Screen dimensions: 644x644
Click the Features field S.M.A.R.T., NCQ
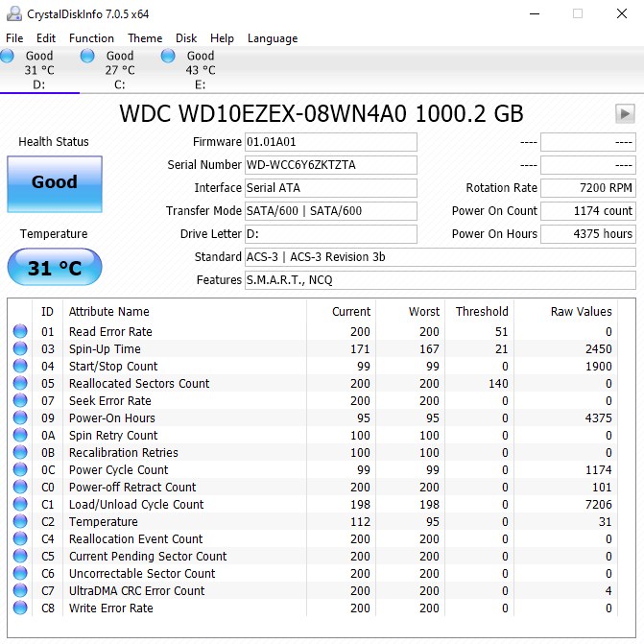pyautogui.click(x=441, y=279)
